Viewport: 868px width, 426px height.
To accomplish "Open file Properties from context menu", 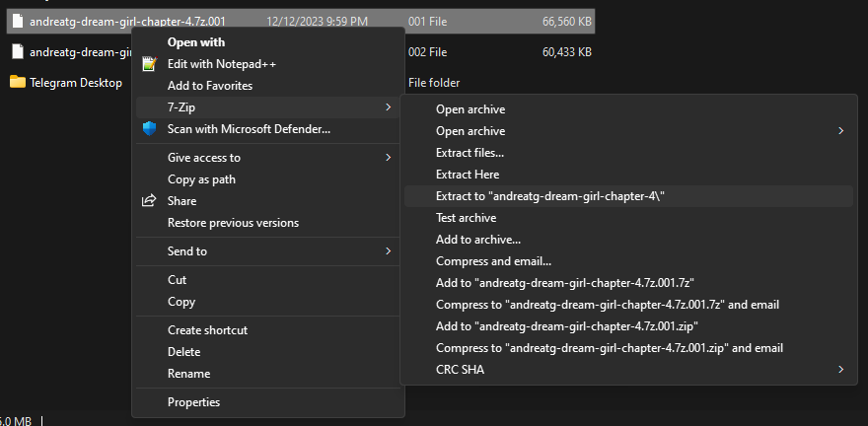I will [193, 402].
